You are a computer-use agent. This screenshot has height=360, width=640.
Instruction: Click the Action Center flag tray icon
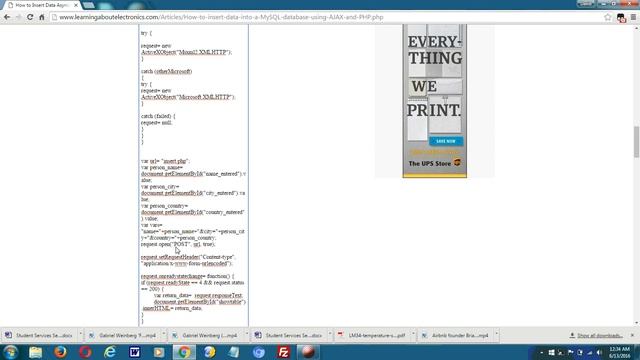(x=570, y=352)
